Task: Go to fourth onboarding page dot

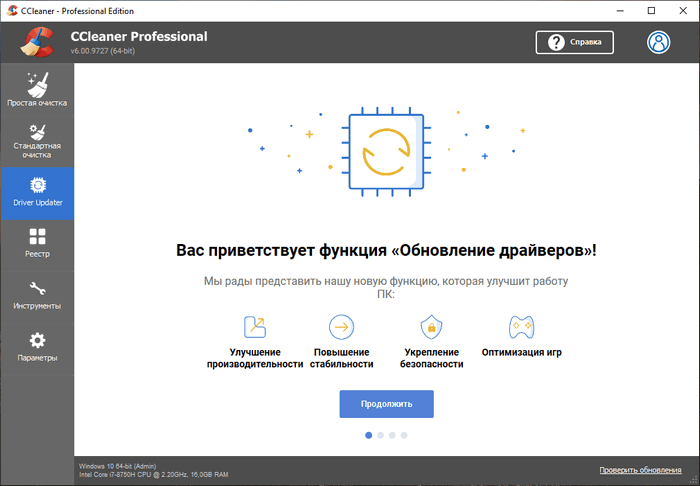Action: tap(404, 435)
